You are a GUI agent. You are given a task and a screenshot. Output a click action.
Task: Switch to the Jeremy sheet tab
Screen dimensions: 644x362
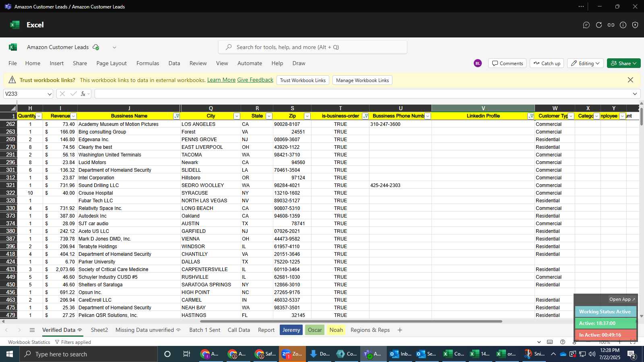[x=291, y=330]
